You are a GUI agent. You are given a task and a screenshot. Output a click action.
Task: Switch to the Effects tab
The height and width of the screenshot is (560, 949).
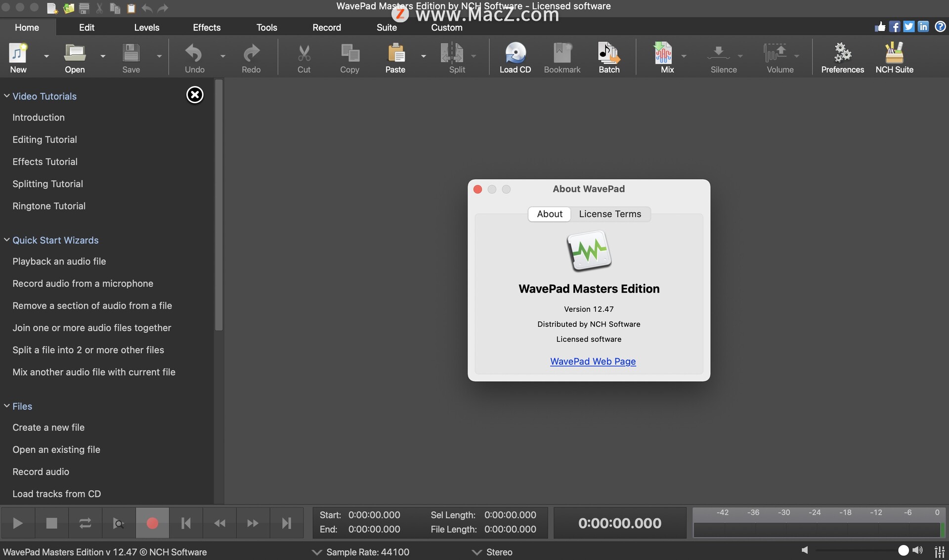tap(207, 27)
